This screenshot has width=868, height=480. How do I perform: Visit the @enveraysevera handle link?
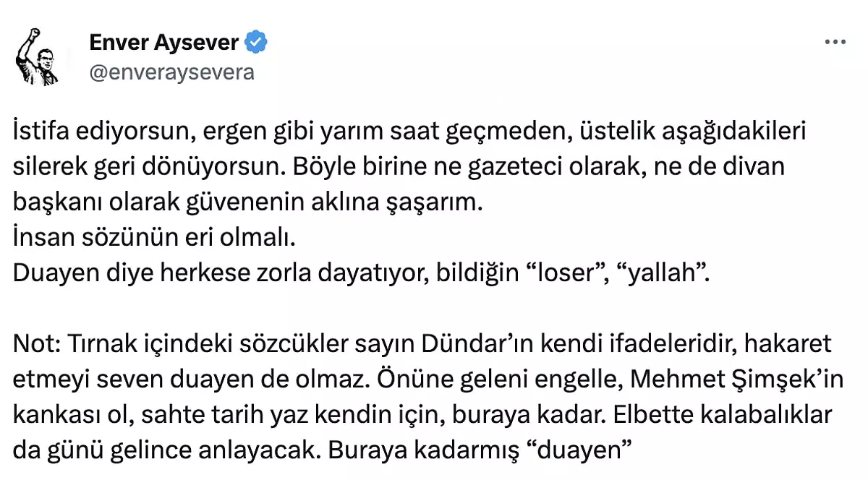(171, 72)
